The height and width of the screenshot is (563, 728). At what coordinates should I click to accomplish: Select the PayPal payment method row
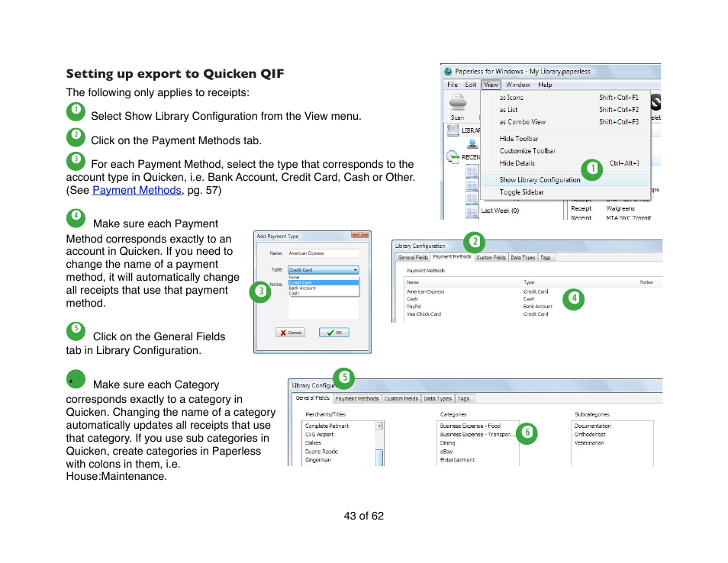(533, 307)
